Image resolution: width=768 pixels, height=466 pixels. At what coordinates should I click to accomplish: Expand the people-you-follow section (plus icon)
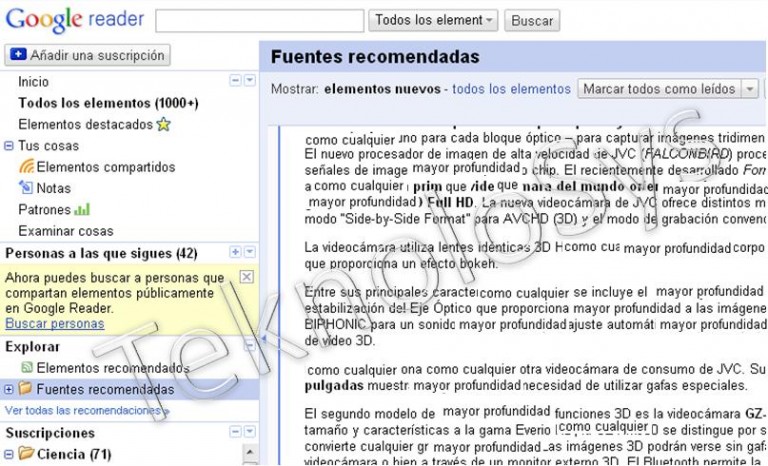point(236,252)
